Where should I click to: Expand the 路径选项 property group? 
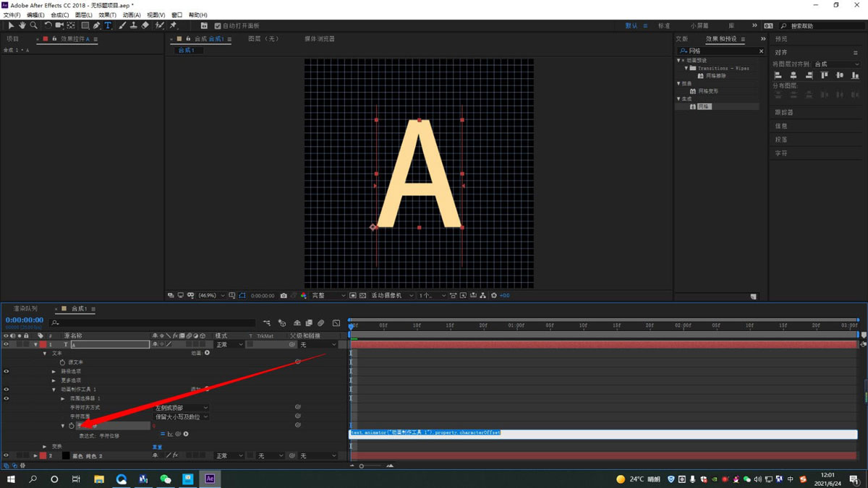54,372
